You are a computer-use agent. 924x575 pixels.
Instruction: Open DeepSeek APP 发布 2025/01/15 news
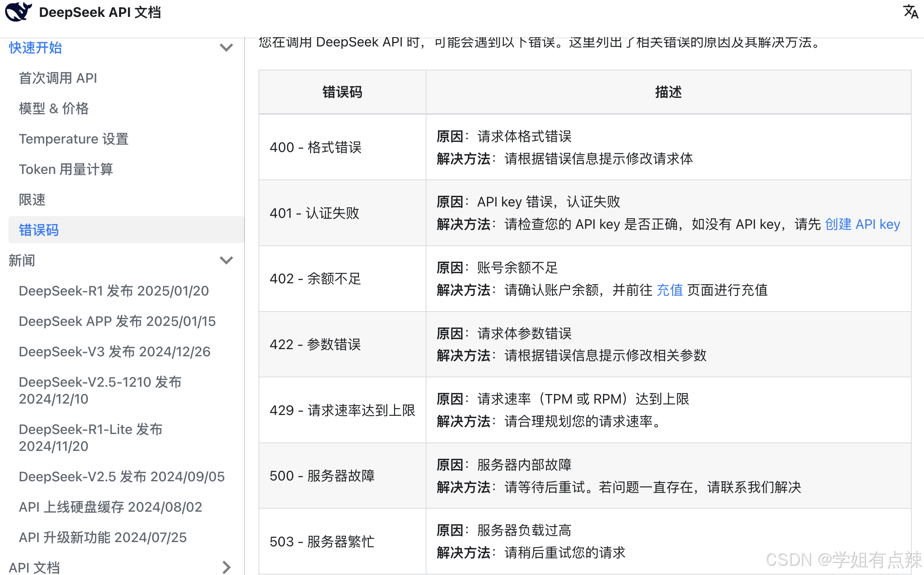pos(117,321)
